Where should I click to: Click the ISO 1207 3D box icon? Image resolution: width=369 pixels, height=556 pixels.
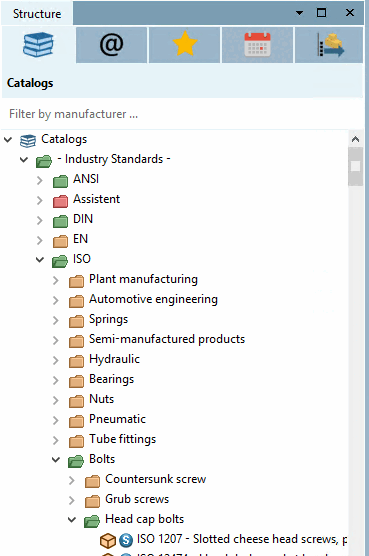tap(108, 540)
